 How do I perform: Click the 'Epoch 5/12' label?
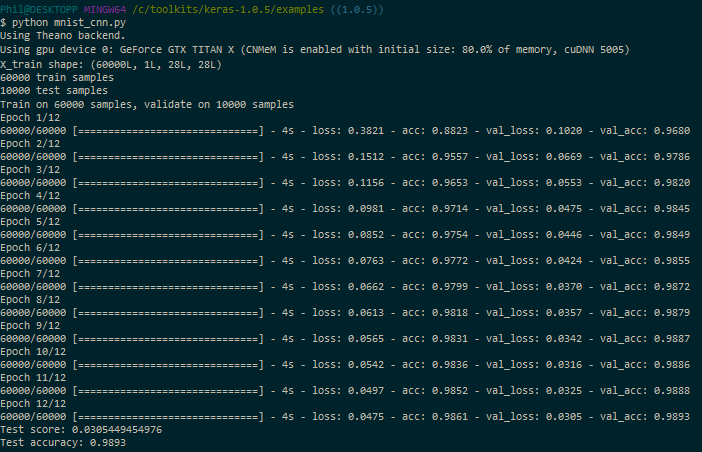[30, 222]
